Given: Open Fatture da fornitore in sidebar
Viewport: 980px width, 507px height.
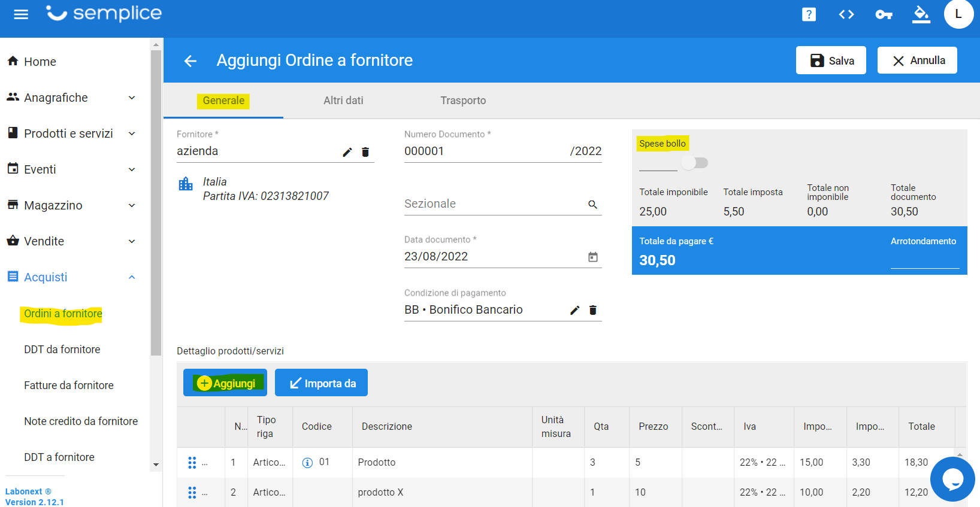Looking at the screenshot, I should pos(69,385).
